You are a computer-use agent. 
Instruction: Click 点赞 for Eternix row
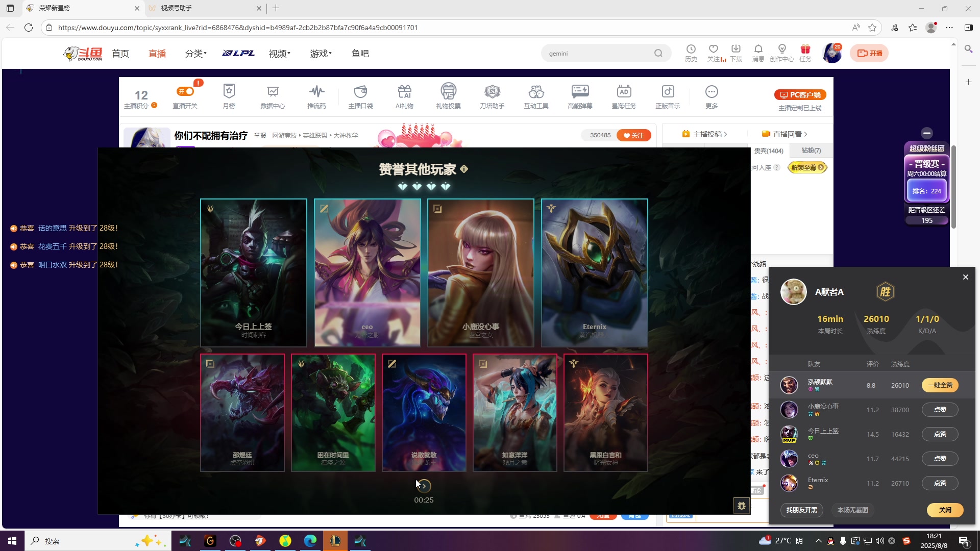click(940, 483)
